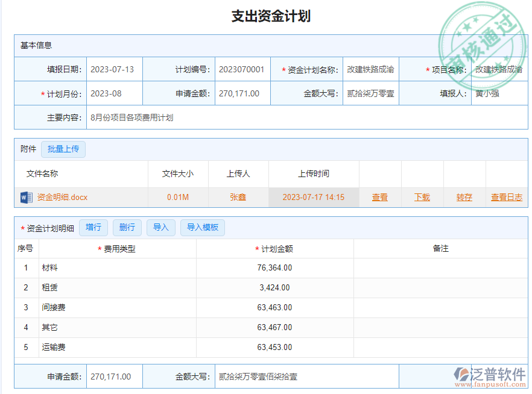Click the 批量上传 upload button
Image resolution: width=532 pixels, height=394 pixels.
click(63, 149)
